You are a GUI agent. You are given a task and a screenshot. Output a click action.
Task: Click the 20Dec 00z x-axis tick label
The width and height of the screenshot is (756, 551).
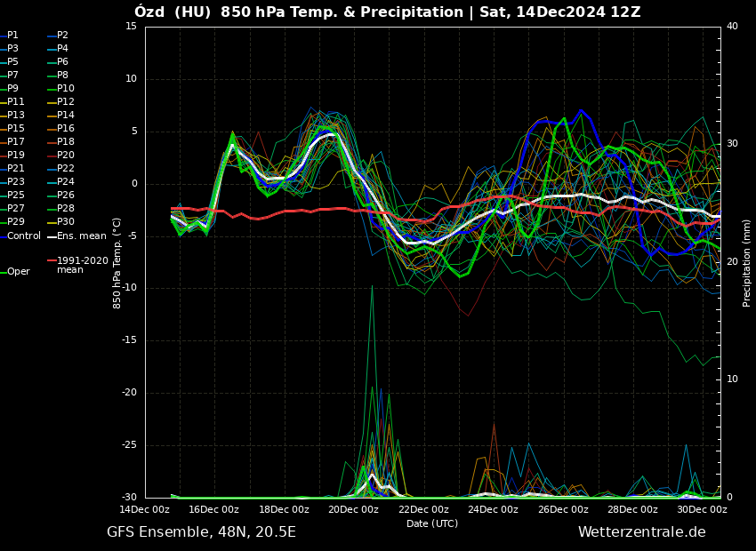(x=354, y=510)
